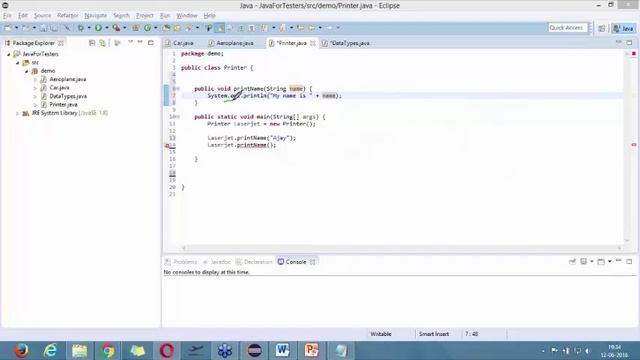
Task: Toggle Mark Occurrences in toolbar
Action: 220,28
